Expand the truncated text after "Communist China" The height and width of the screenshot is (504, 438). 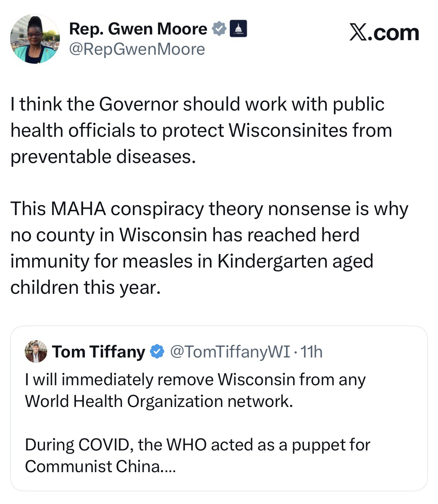(167, 467)
